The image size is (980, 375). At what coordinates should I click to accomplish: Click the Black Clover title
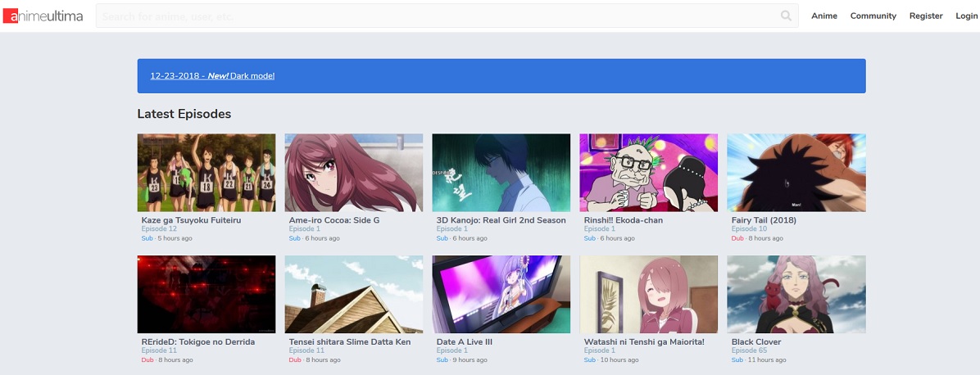[x=756, y=342]
